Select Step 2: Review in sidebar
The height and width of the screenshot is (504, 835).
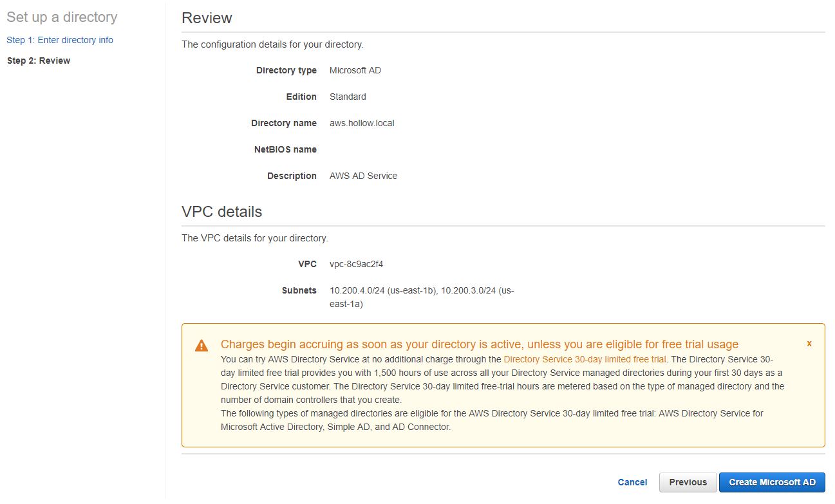coord(39,61)
